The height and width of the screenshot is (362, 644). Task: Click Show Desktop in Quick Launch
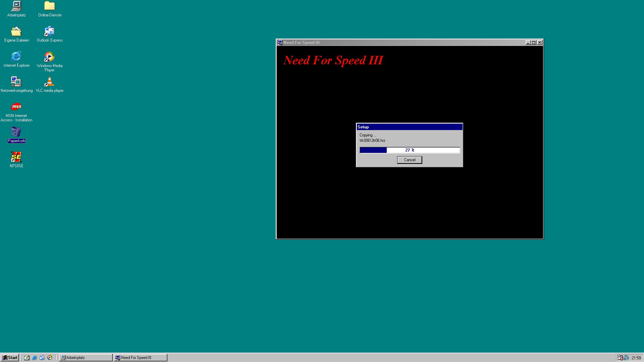26,358
